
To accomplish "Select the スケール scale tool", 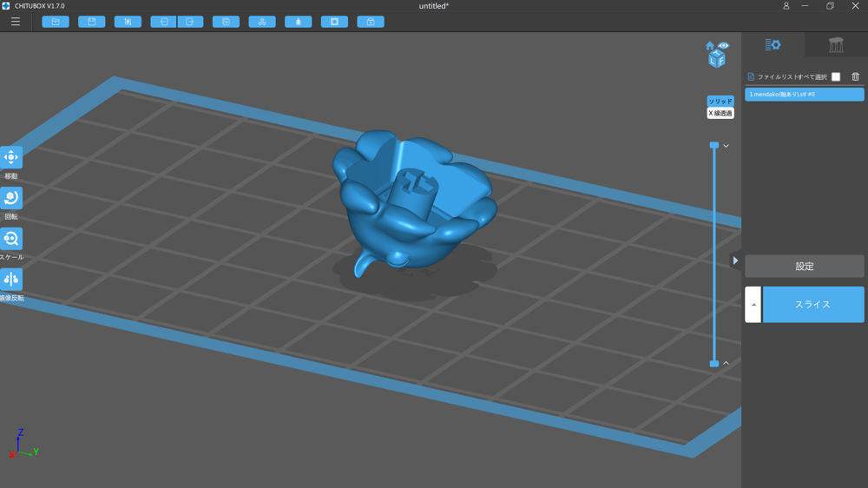I will 11,239.
